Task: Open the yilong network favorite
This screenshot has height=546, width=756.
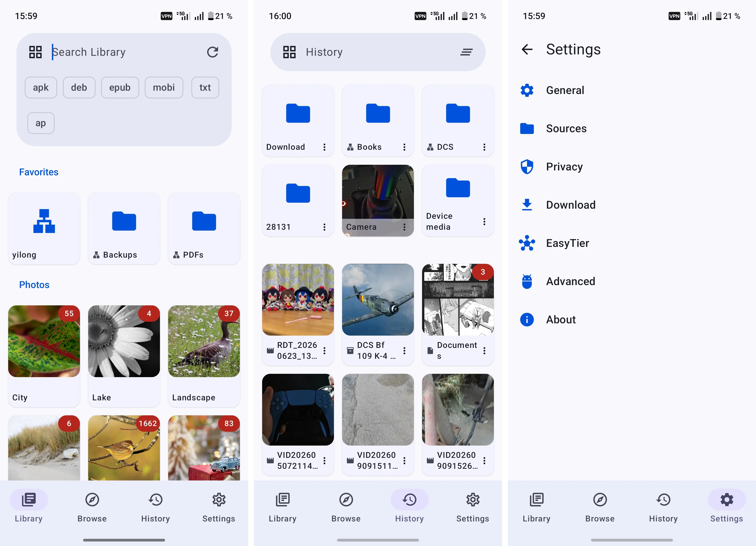Action: point(44,229)
